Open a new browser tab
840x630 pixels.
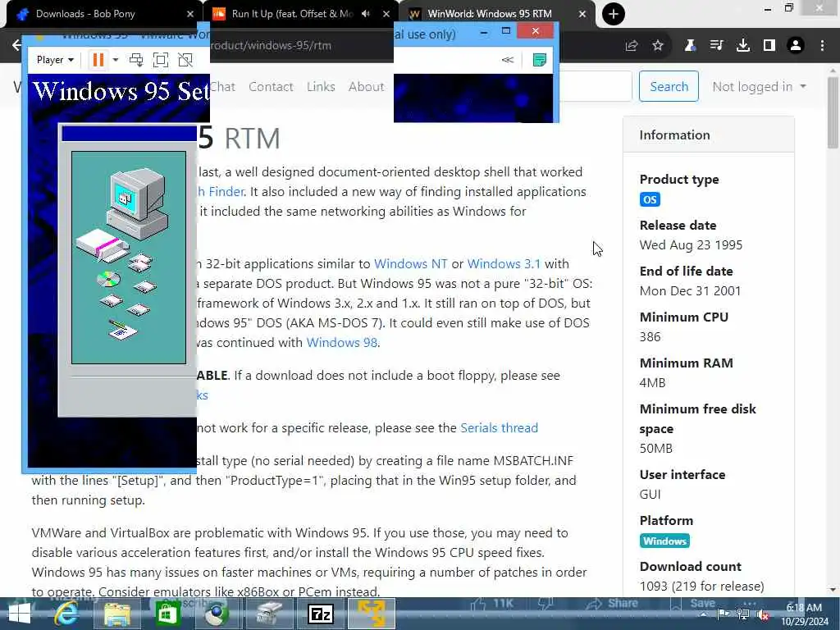point(614,14)
